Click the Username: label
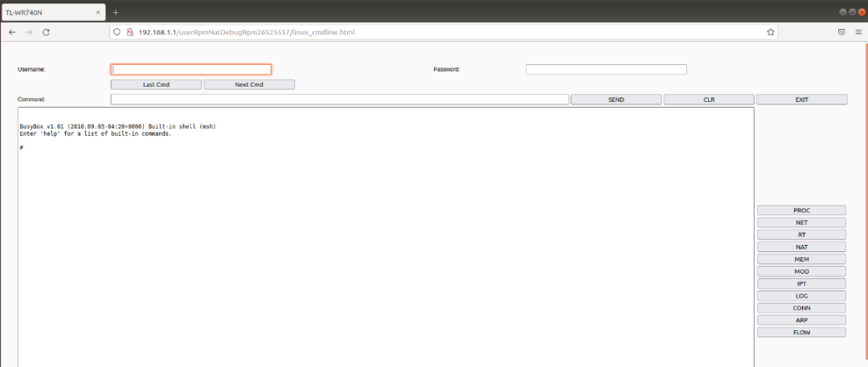Image resolution: width=868 pixels, height=367 pixels. [x=31, y=70]
